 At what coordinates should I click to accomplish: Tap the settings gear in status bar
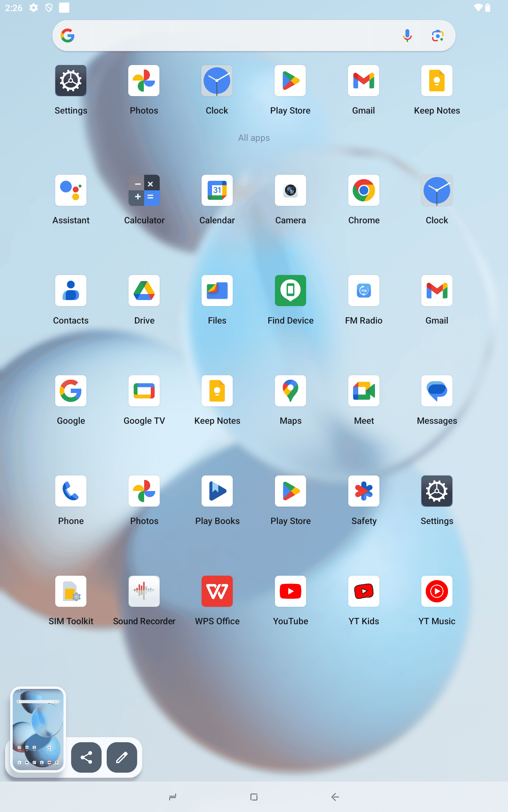pos(34,7)
